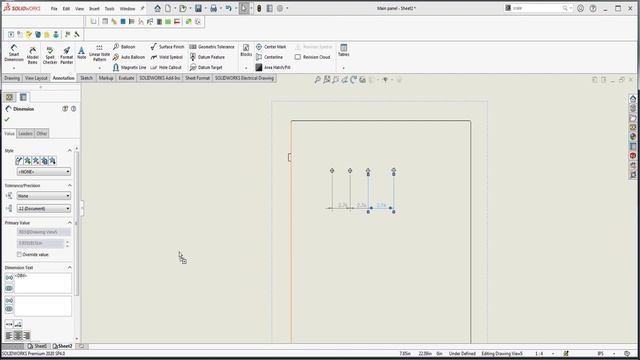Open the Tools menu
This screenshot has width=640, height=360.
[x=109, y=9]
